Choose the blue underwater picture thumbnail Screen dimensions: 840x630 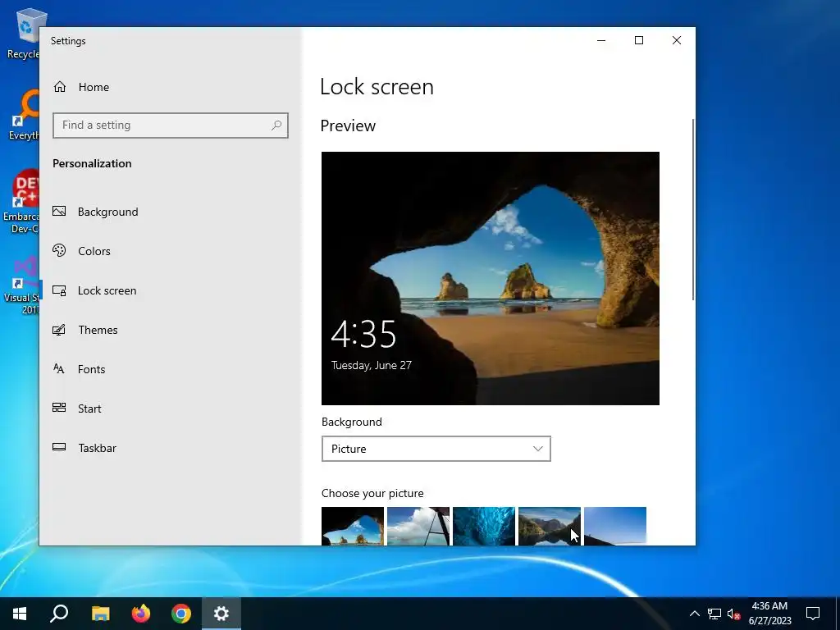484,526
